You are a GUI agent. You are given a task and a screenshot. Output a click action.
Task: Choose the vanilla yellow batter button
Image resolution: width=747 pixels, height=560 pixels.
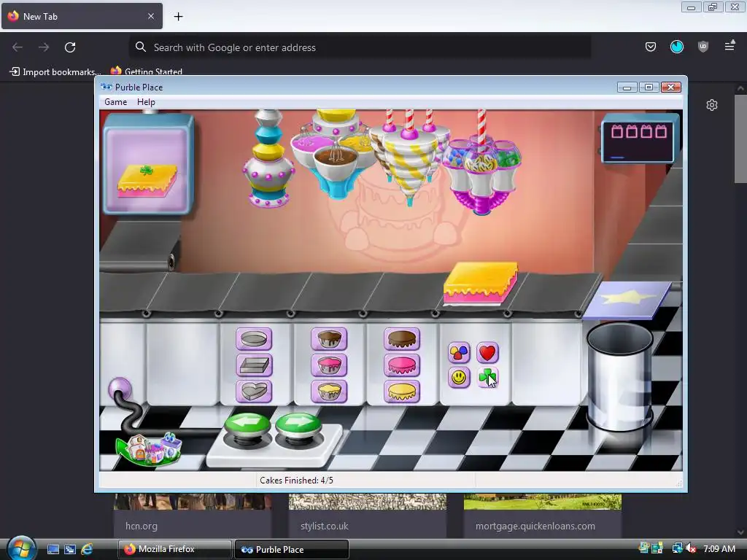coord(329,392)
